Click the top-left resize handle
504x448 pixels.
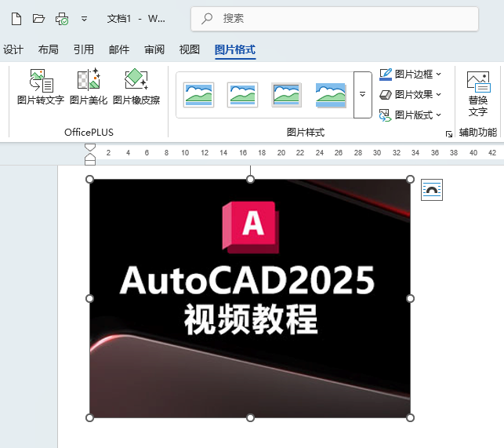(x=89, y=179)
